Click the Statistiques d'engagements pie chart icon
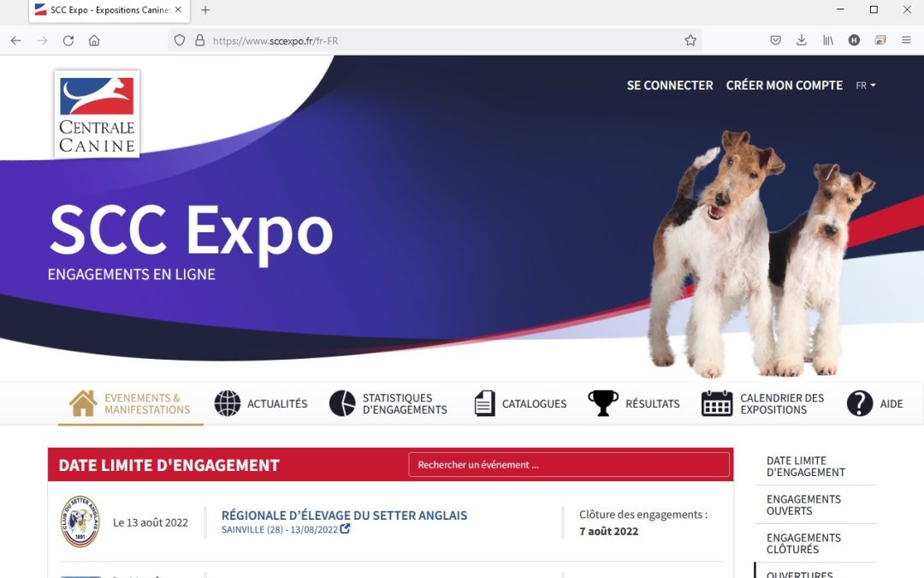Viewport: 924px width, 578px height. tap(342, 403)
